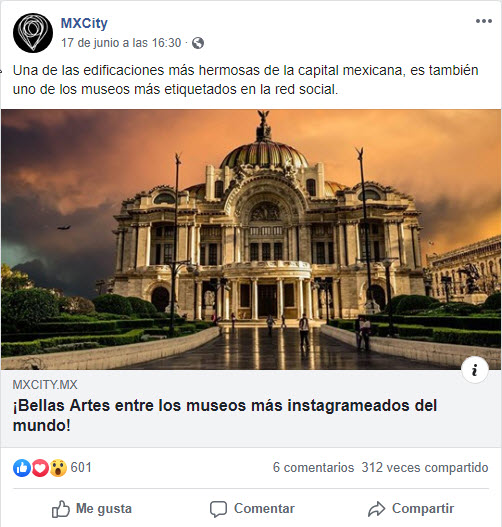Open the MXCity page name link
Screen dimensions: 502x527
[84, 23]
